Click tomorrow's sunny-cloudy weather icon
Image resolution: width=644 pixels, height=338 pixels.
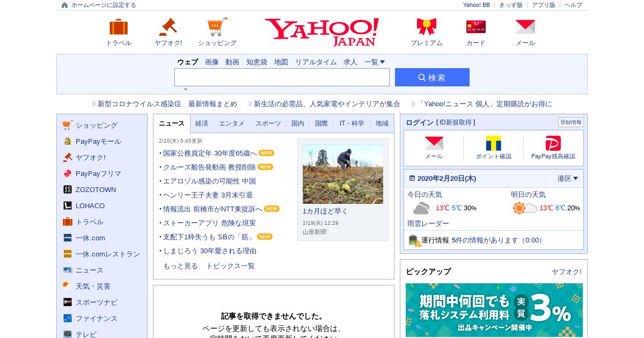[525, 208]
